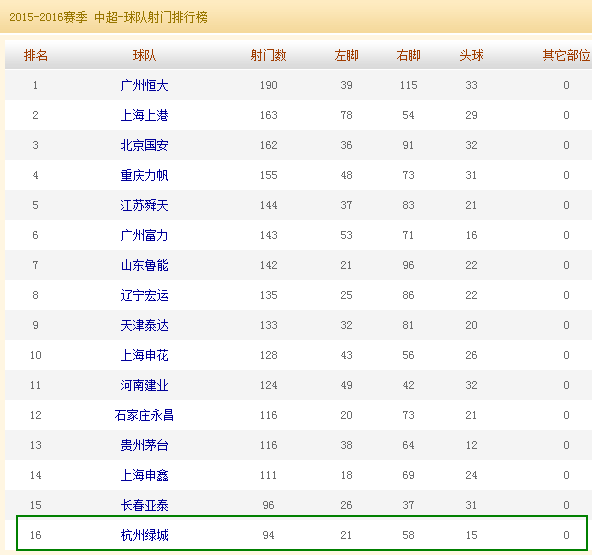Open the 广州富力 team link

click(144, 235)
